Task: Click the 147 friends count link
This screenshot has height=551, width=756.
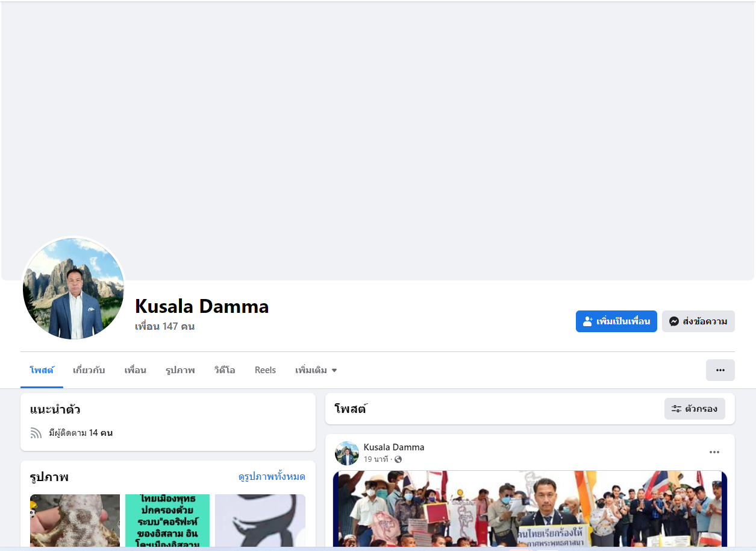Action: coord(164,327)
